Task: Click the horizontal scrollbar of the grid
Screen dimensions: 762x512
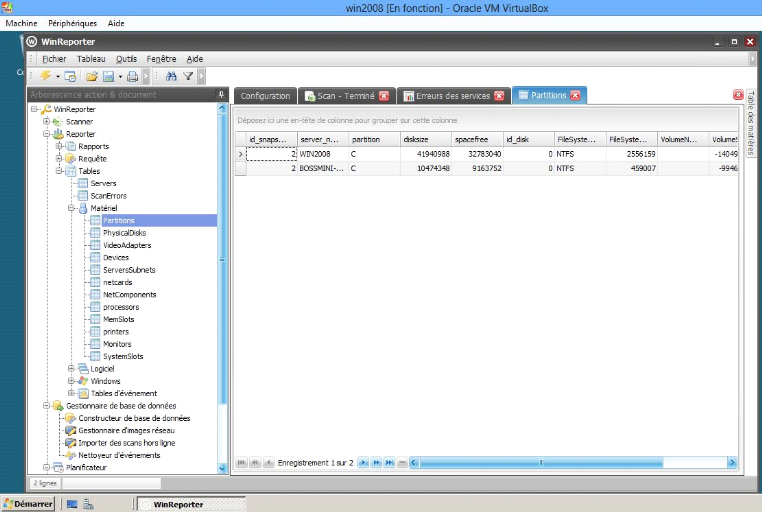Action: point(570,463)
